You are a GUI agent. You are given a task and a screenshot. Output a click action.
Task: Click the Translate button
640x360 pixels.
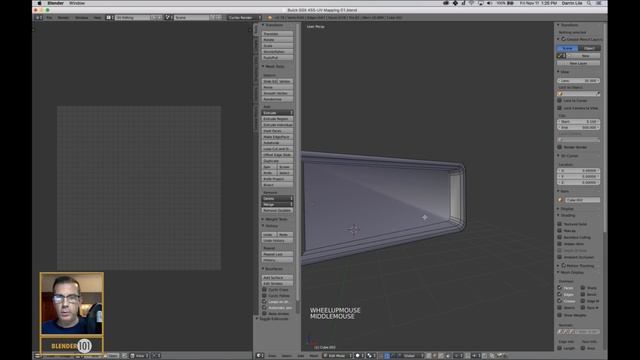tap(277, 34)
